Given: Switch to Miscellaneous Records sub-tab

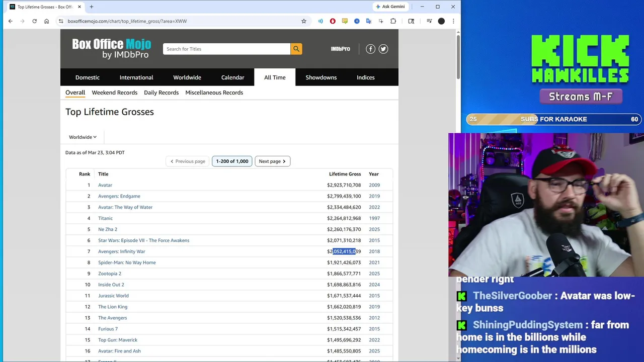Looking at the screenshot, I should 214,93.
